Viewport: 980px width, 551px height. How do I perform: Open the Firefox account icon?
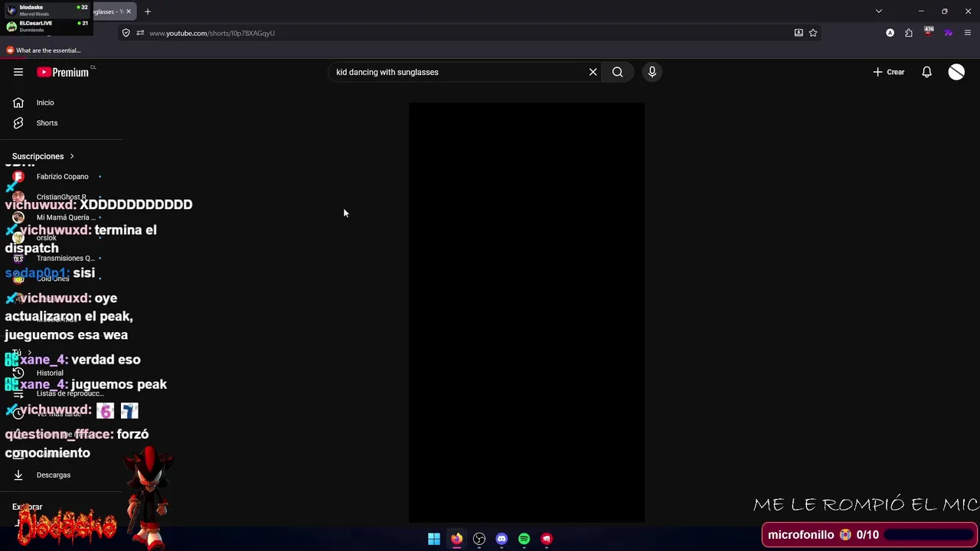[890, 33]
